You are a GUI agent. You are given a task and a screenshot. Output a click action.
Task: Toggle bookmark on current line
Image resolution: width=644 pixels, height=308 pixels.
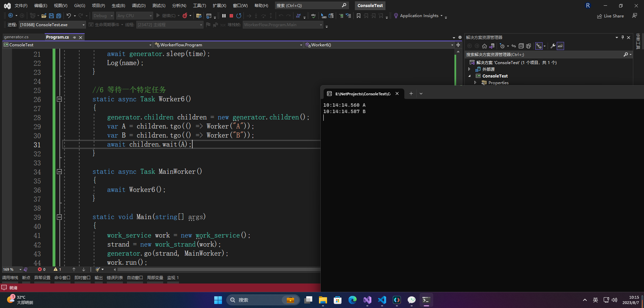click(x=359, y=16)
